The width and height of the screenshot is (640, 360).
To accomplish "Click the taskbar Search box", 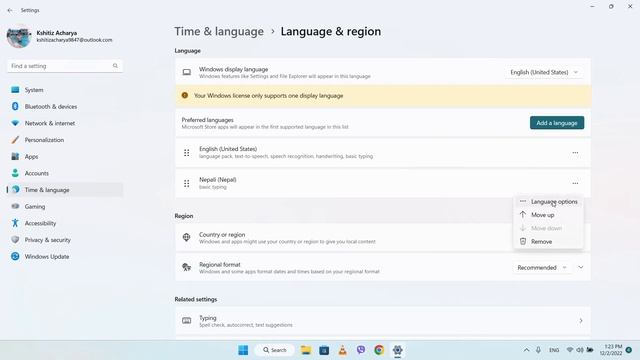I will [274, 350].
